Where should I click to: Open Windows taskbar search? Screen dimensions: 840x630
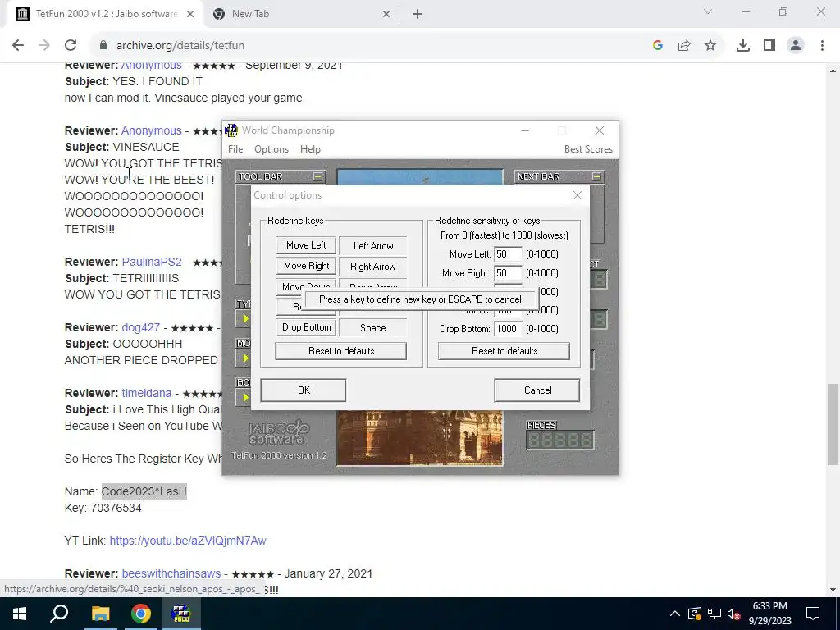pyautogui.click(x=59, y=614)
